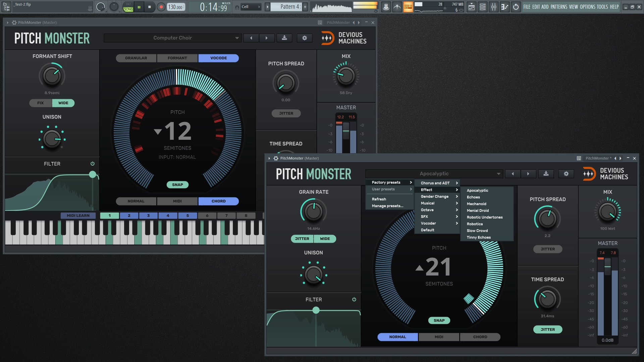Save preset icon in Computer Choir window
Viewport: 644px width, 362px height.
(284, 38)
